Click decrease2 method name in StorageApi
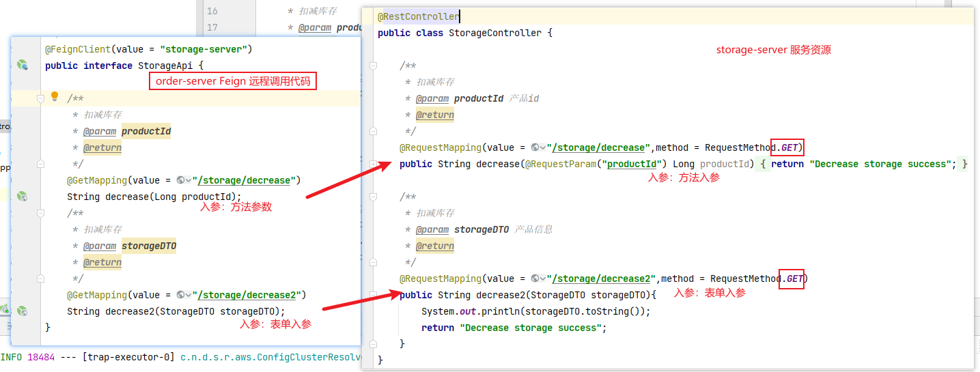Viewport: 980px width, 372px height. pos(130,312)
